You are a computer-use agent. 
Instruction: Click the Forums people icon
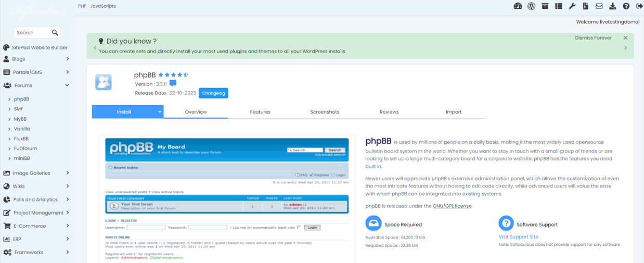point(7,85)
